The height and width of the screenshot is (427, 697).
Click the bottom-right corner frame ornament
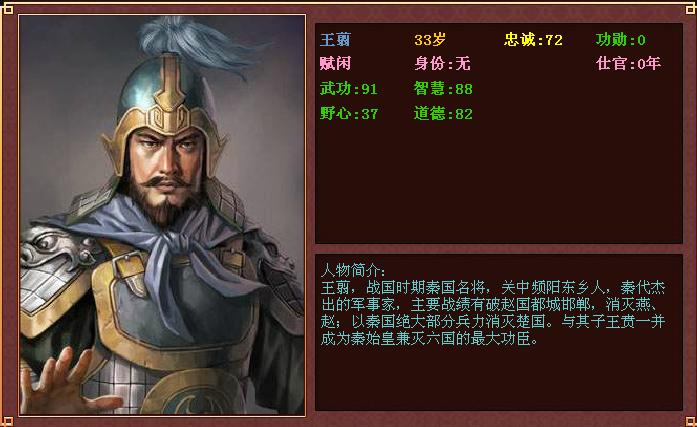[x=690, y=421]
